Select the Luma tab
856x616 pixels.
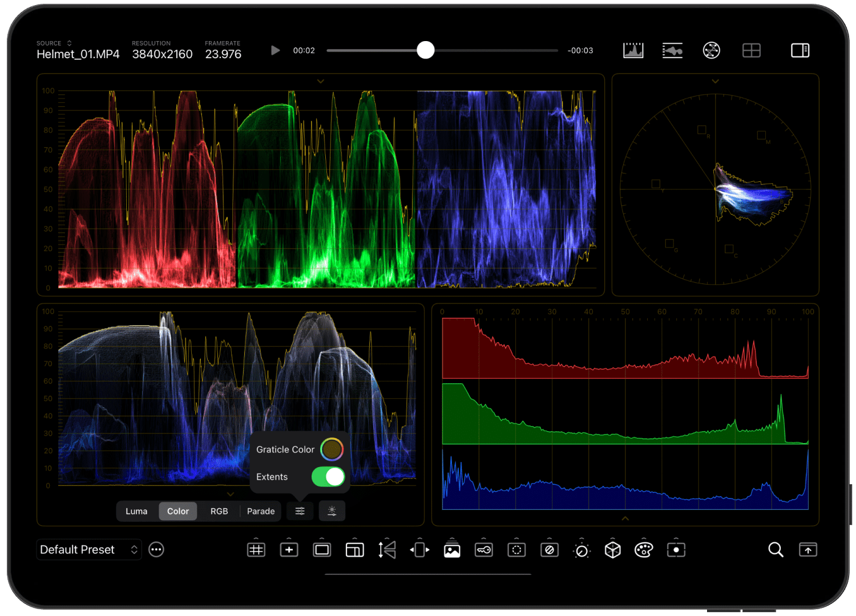coord(136,511)
